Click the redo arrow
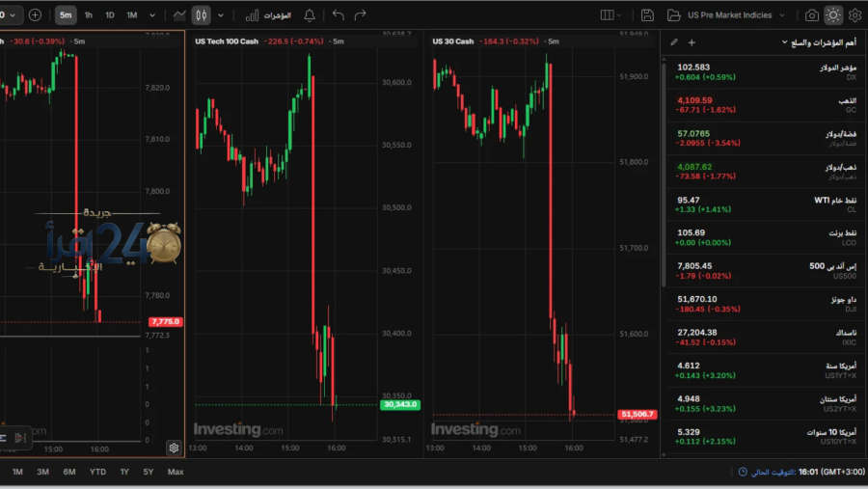868x489 pixels. (x=361, y=15)
